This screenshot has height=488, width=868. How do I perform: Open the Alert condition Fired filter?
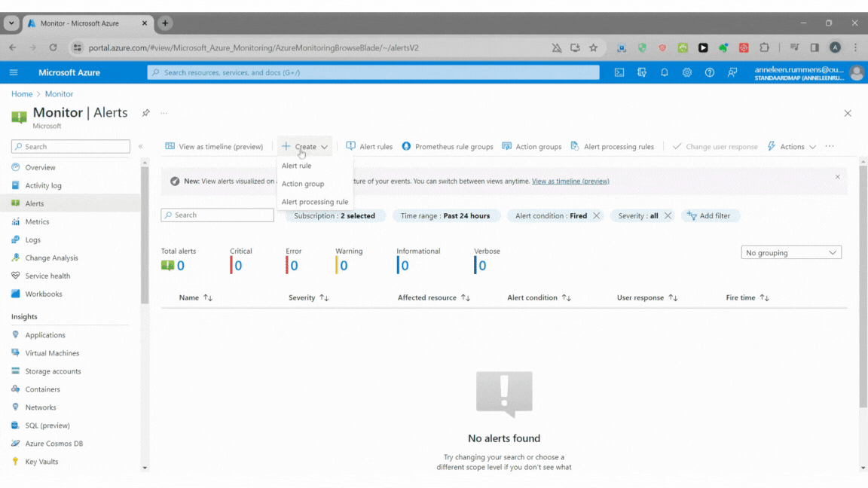[x=551, y=216]
